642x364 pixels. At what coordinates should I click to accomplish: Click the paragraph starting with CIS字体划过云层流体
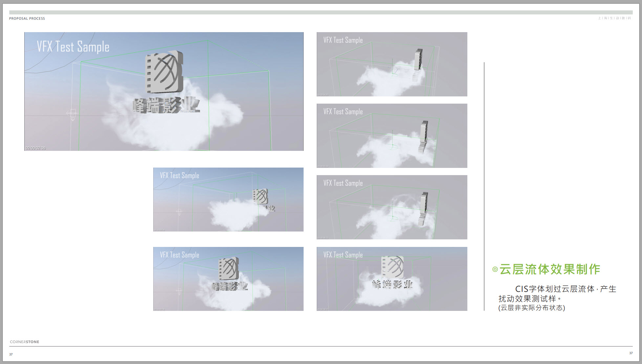pyautogui.click(x=557, y=294)
